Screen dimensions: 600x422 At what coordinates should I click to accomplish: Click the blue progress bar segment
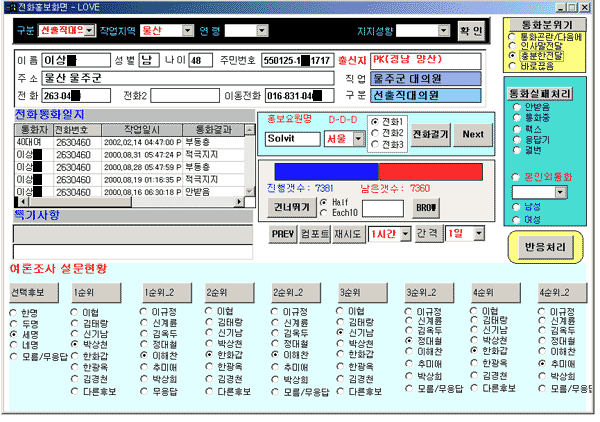[319, 171]
